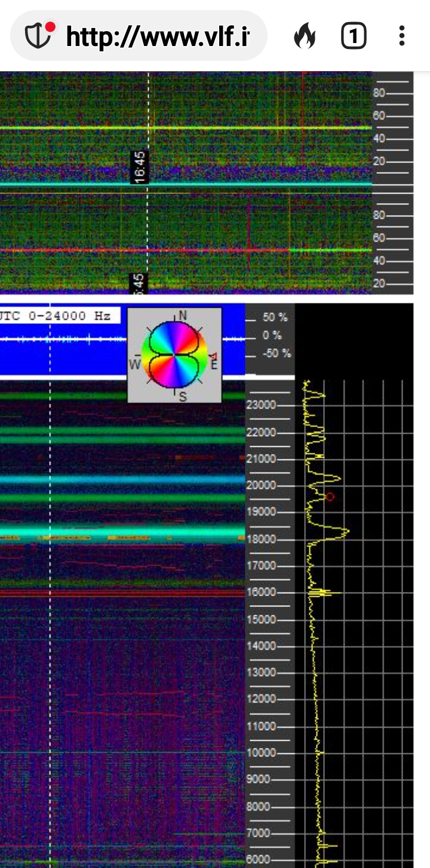Click the S label below the compass rose
Image resolution: width=430 pixels, height=868 pixels.
point(183,396)
